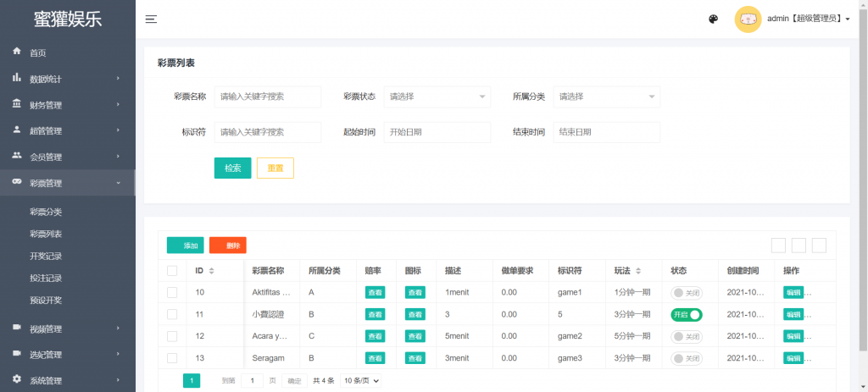Viewport: 868px width, 392px height.
Task: Tick the checkbox for row ID 11
Action: (172, 314)
